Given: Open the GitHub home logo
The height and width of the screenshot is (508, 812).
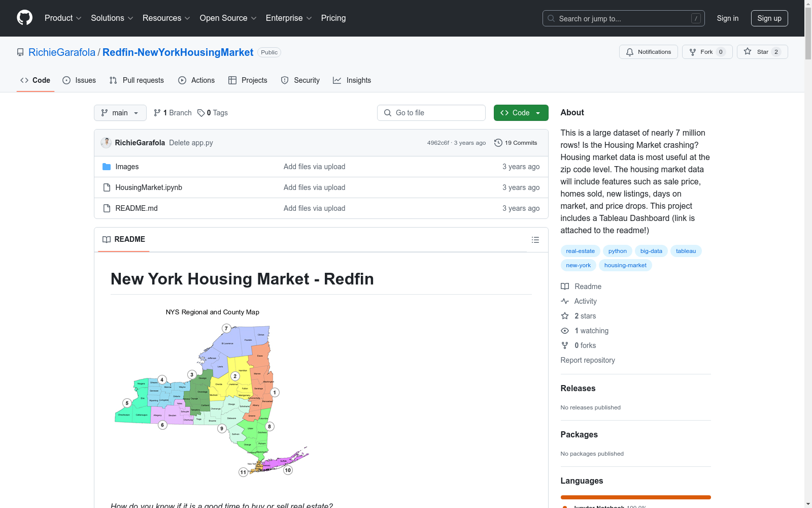Looking at the screenshot, I should point(24,18).
